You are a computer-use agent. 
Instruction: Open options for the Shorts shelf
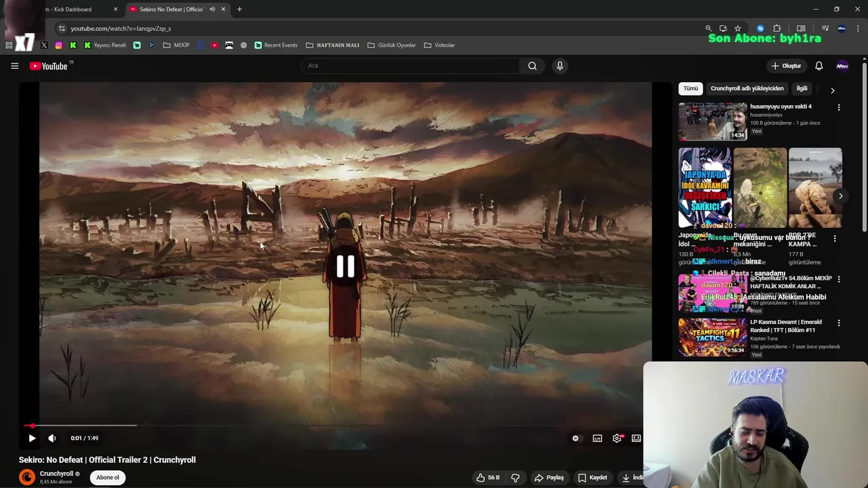[x=835, y=239]
